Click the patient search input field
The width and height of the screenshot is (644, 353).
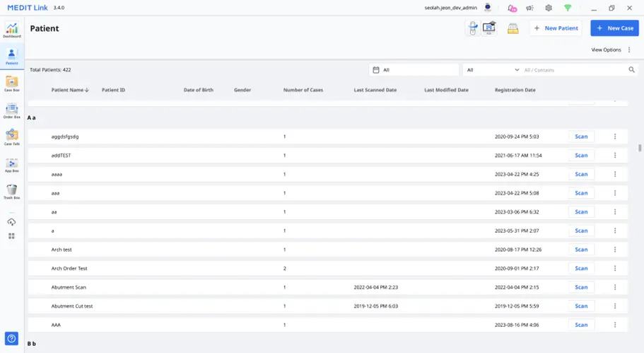574,70
